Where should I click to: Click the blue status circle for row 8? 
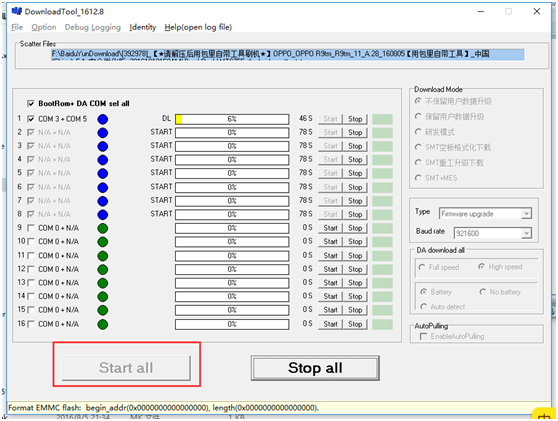102,215
